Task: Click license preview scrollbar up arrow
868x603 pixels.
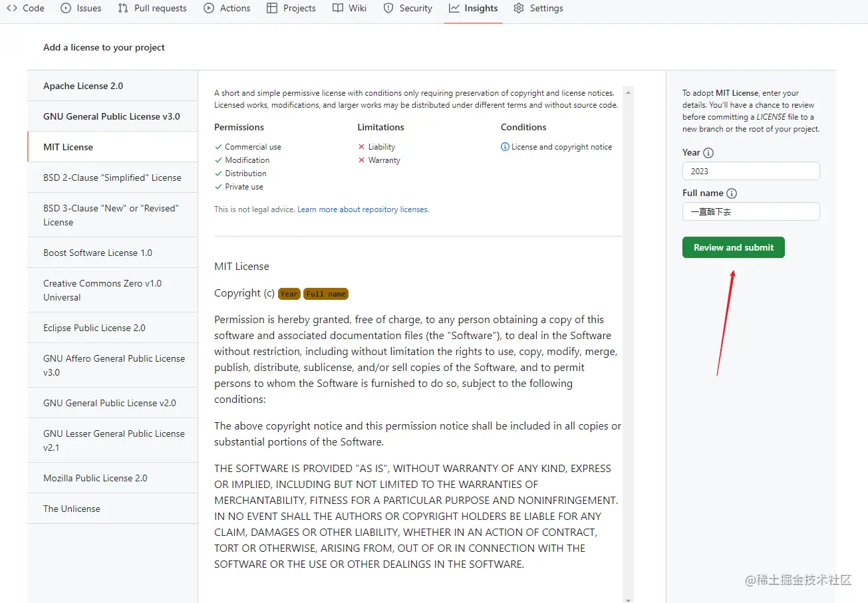Action: pyautogui.click(x=629, y=91)
